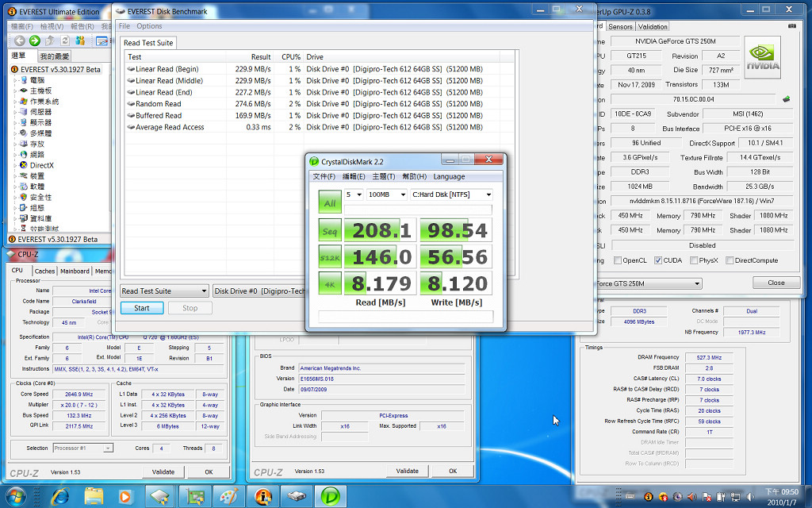Image resolution: width=812 pixels, height=508 pixels.
Task: Open Disk Drive #0 dropdown
Action: coord(260,291)
